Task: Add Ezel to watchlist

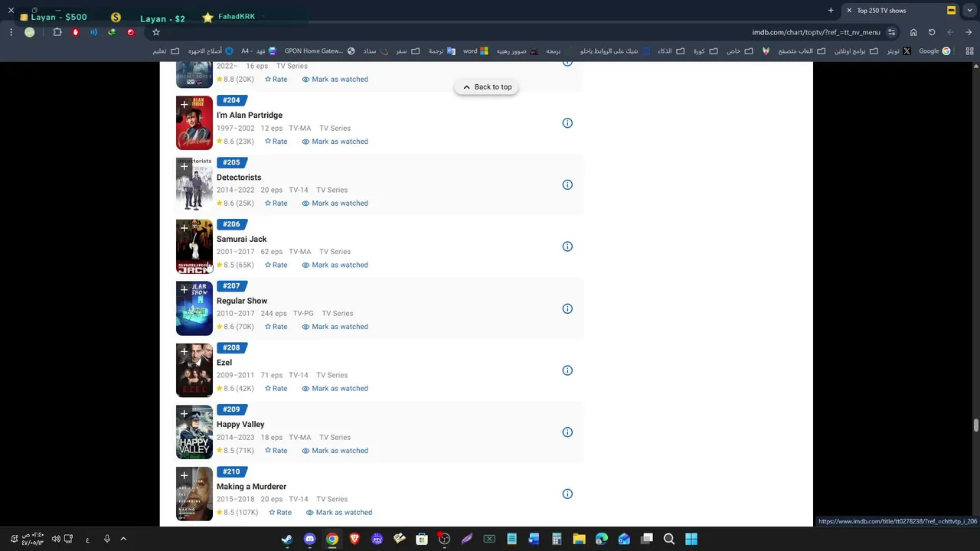Action: pyautogui.click(x=184, y=352)
